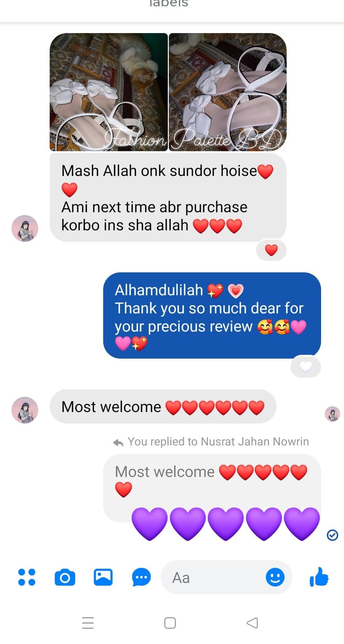
Task: Tap the red heart reaction badge
Action: tap(271, 250)
